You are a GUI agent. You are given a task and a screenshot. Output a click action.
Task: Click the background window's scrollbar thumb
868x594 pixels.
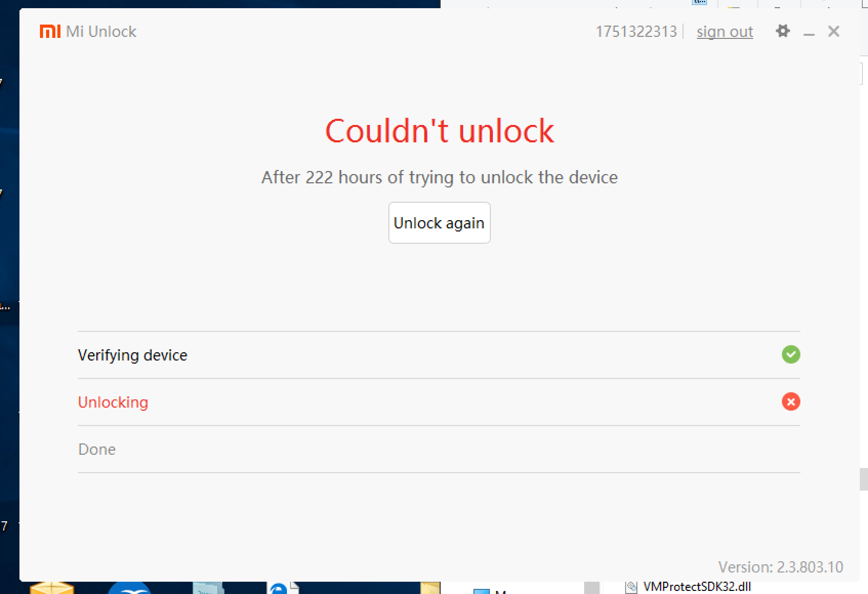click(864, 479)
